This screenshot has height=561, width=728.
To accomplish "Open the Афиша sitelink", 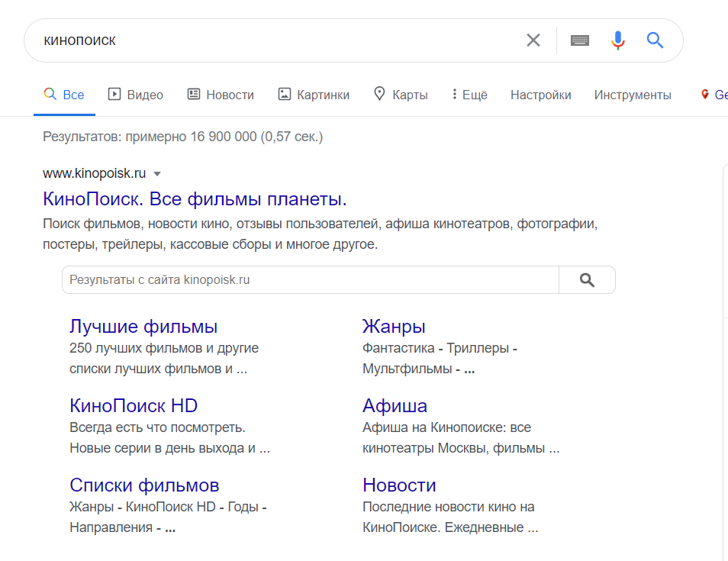I will tap(395, 406).
